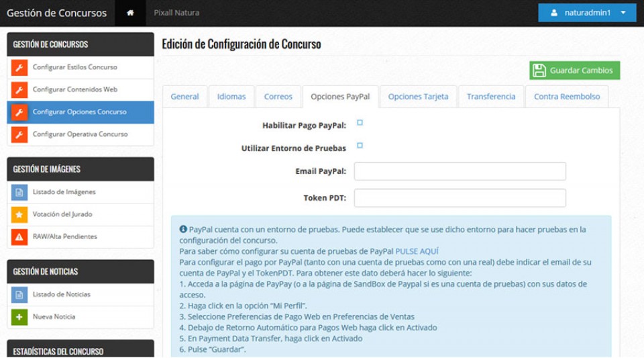Focus the Token PDT input field
Screen dimensions: 644x358
tap(460, 198)
